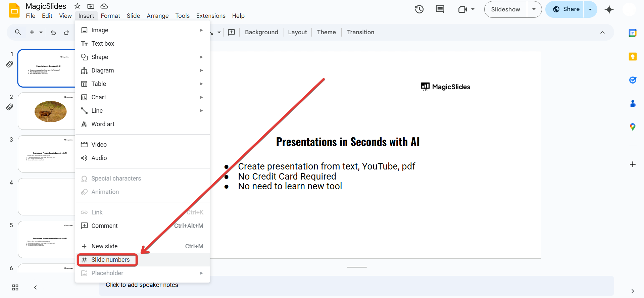Hide the menus with up chevron
This screenshot has height=298, width=644.
(x=602, y=33)
